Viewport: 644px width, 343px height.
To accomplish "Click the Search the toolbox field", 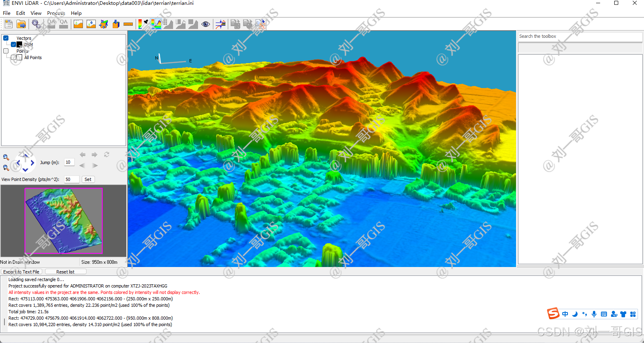I will [x=580, y=36].
